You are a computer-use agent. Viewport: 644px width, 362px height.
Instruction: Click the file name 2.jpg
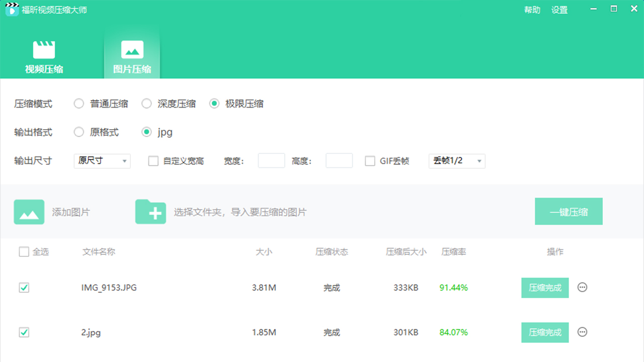pos(91,333)
